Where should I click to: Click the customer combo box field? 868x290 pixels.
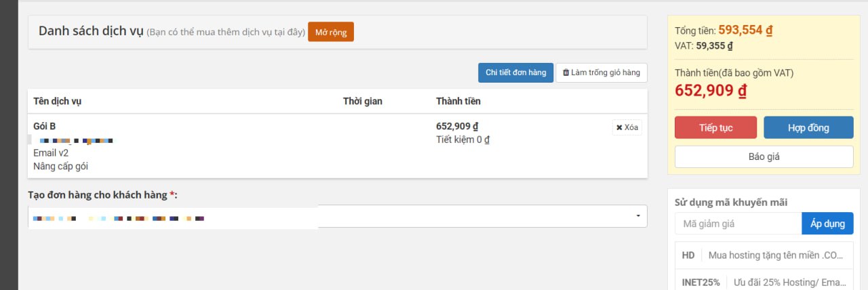pyautogui.click(x=338, y=216)
